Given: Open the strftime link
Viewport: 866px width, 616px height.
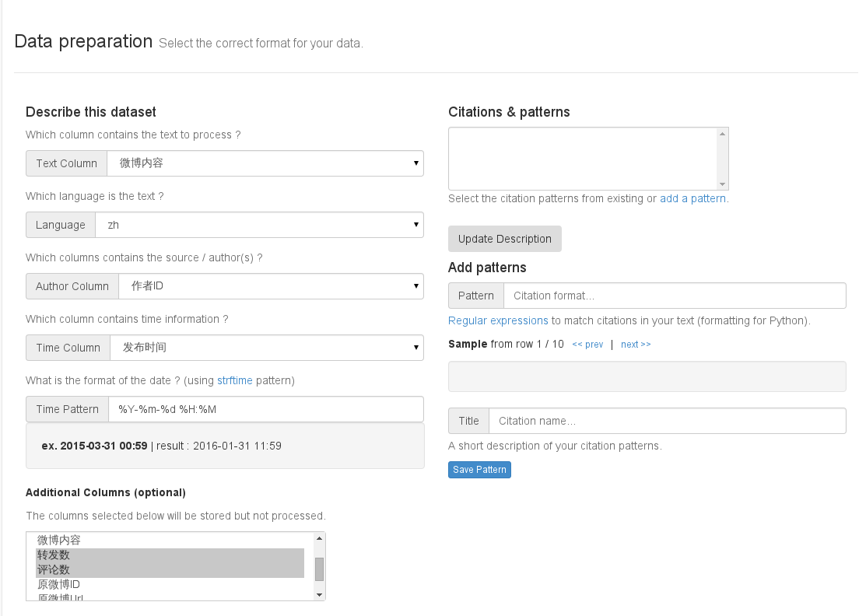Looking at the screenshot, I should click(233, 380).
